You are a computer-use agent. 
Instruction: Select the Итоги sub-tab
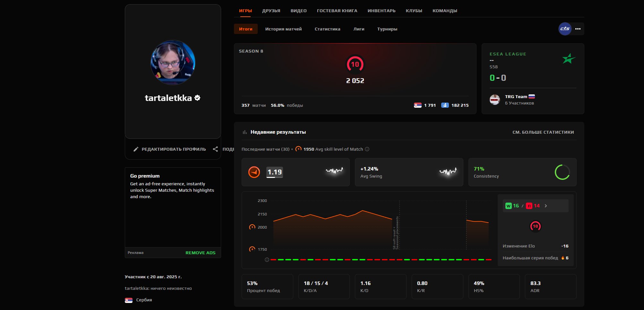click(x=246, y=29)
